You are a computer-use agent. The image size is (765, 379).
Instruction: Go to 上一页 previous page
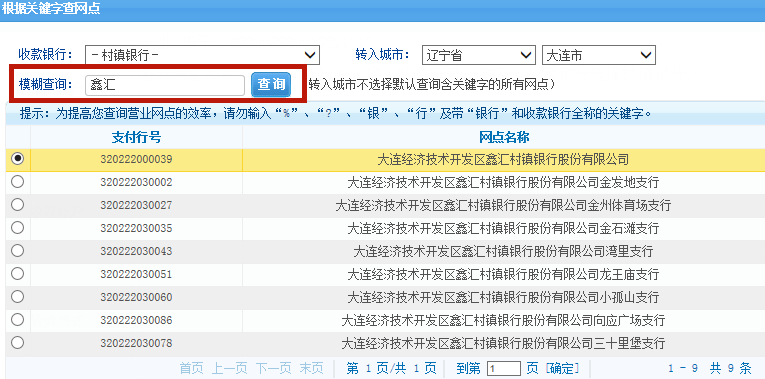click(229, 368)
